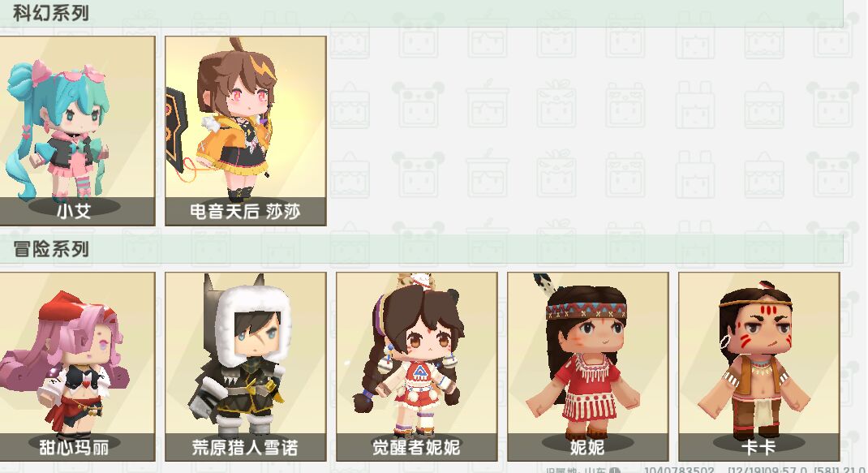The height and width of the screenshot is (473, 868).
Task: Click the 科幻系列 section header
Action: (x=51, y=13)
